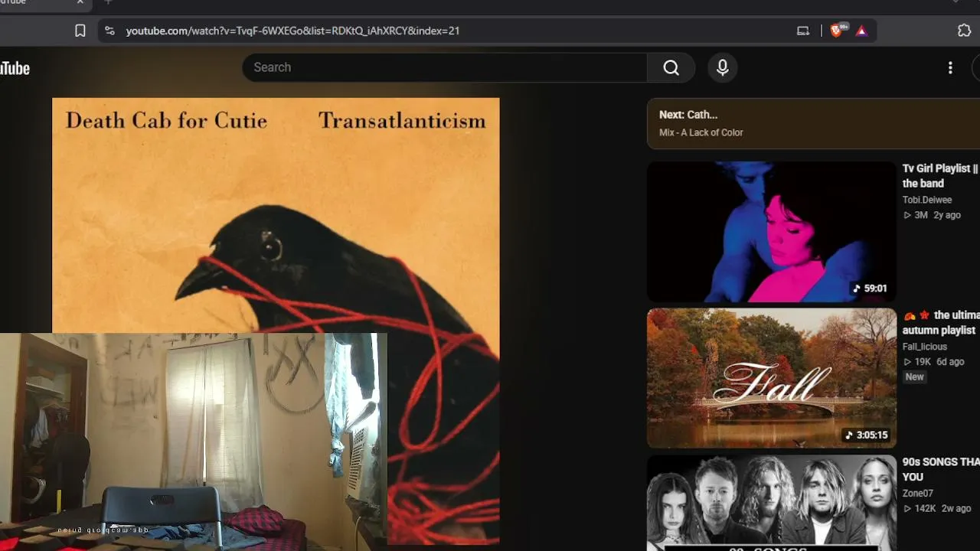Close the current browser tab
Viewport: 980px width, 551px height.
click(x=80, y=2)
